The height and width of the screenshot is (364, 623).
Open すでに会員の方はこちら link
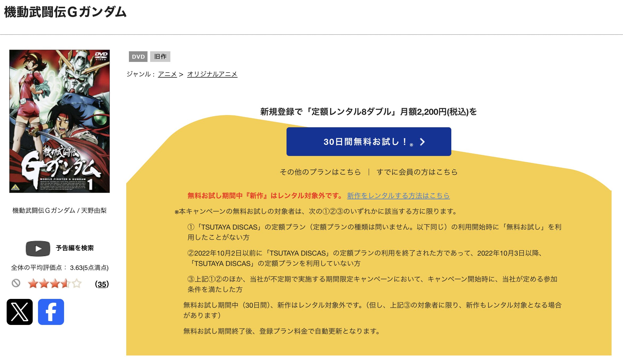click(x=417, y=172)
